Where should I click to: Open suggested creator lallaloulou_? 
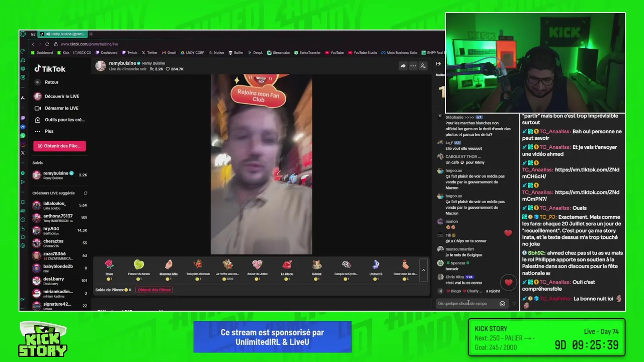(x=59, y=205)
